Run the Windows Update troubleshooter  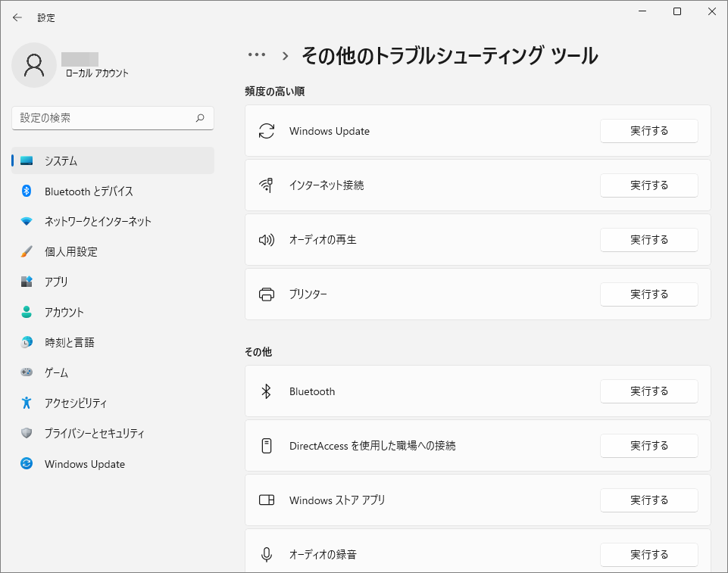(648, 131)
